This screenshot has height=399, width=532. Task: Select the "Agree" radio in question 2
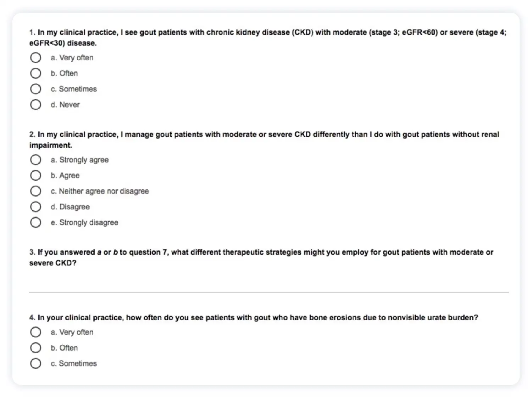pyautogui.click(x=35, y=176)
